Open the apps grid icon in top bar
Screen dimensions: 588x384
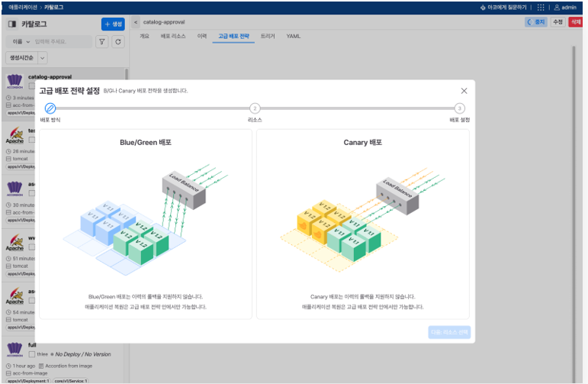click(x=541, y=8)
